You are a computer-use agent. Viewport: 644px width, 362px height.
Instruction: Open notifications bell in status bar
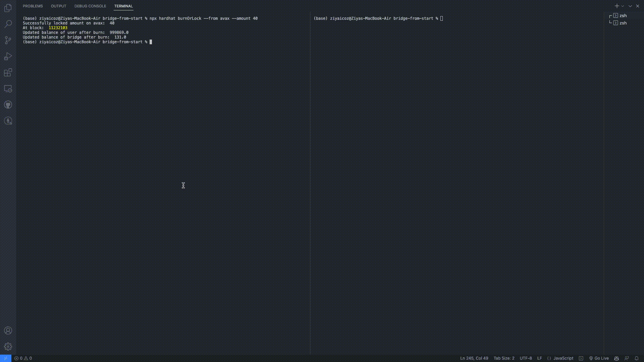[x=636, y=358]
